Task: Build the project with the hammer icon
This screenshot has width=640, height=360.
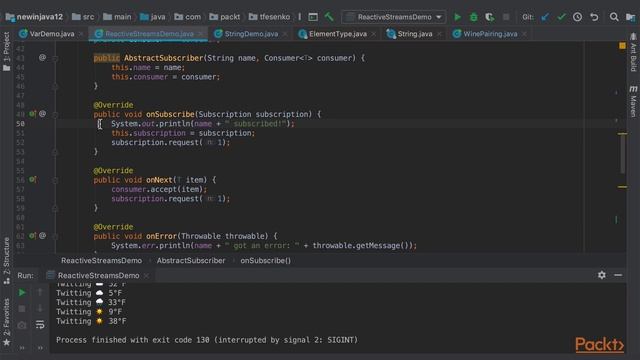Action: pos(329,17)
